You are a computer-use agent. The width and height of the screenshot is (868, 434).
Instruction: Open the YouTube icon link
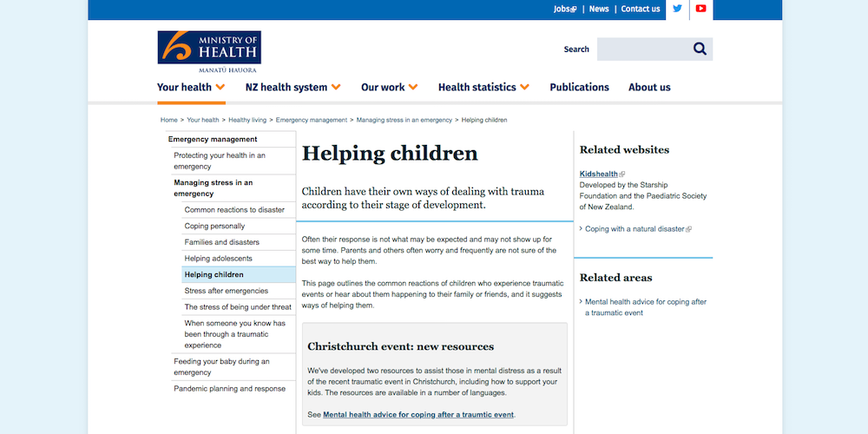point(700,10)
